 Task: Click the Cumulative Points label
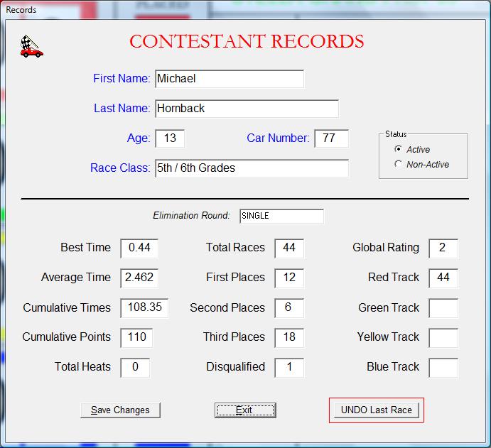point(66,337)
